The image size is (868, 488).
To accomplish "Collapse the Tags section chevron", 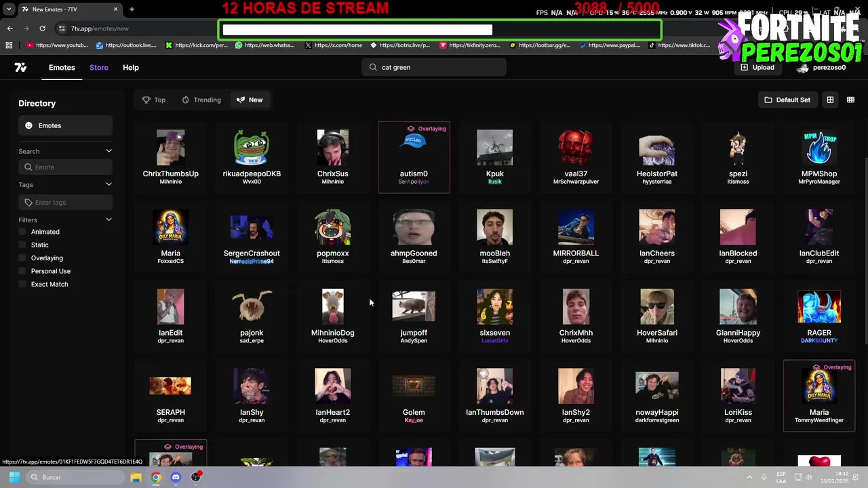I will (x=108, y=184).
